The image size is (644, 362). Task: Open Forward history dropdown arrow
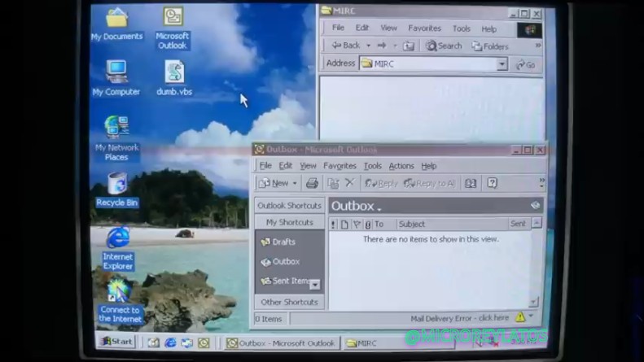pyautogui.click(x=395, y=46)
